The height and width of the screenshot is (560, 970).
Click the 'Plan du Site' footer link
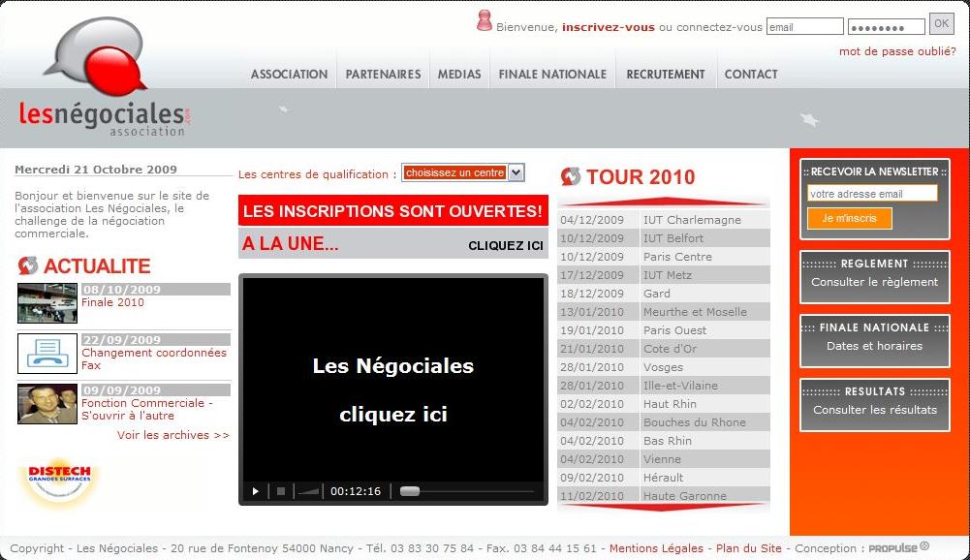click(x=748, y=548)
